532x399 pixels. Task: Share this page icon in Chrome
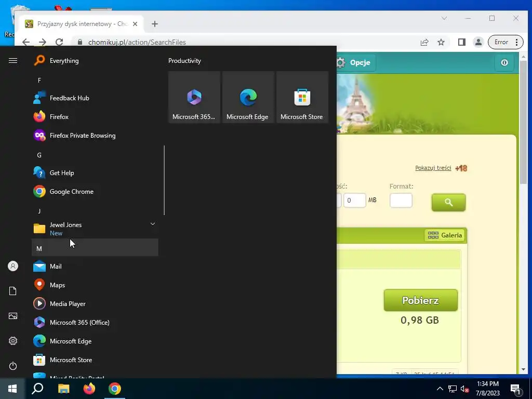(424, 42)
